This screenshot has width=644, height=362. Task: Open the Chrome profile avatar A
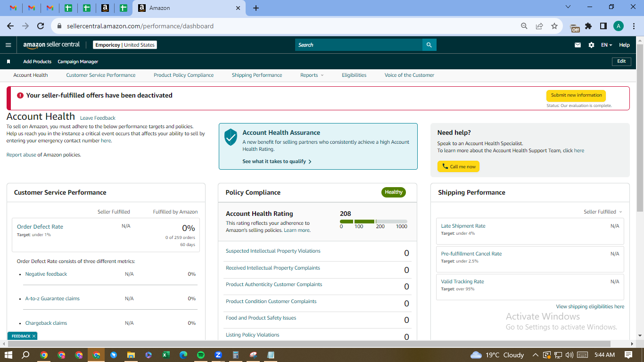point(619,26)
